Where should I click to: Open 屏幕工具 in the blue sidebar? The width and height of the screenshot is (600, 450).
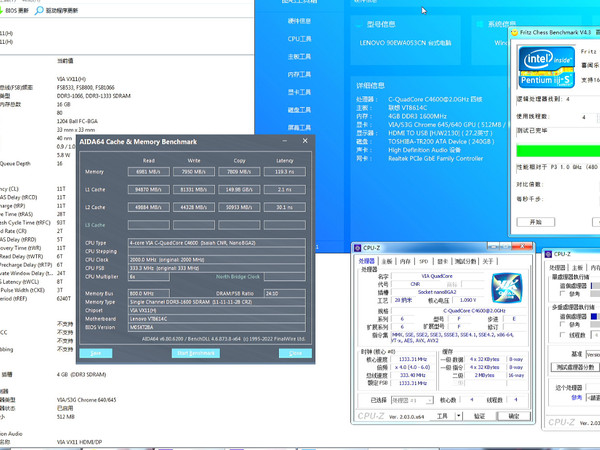[299, 127]
